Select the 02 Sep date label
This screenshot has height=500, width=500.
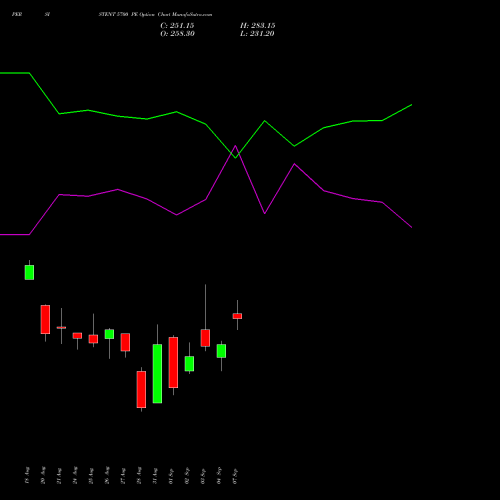[x=187, y=475]
